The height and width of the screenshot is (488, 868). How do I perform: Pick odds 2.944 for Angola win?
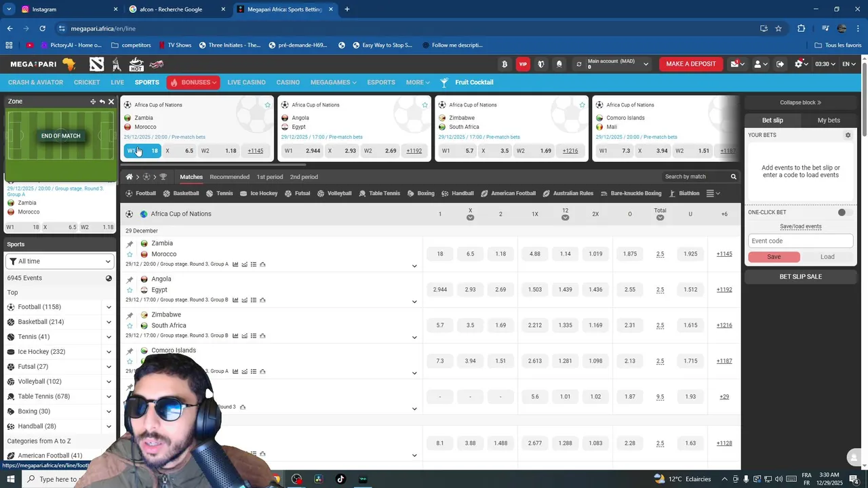(440, 289)
